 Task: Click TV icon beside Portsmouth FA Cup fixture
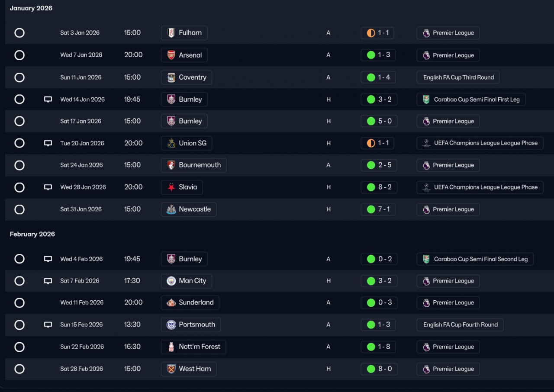tap(48, 325)
